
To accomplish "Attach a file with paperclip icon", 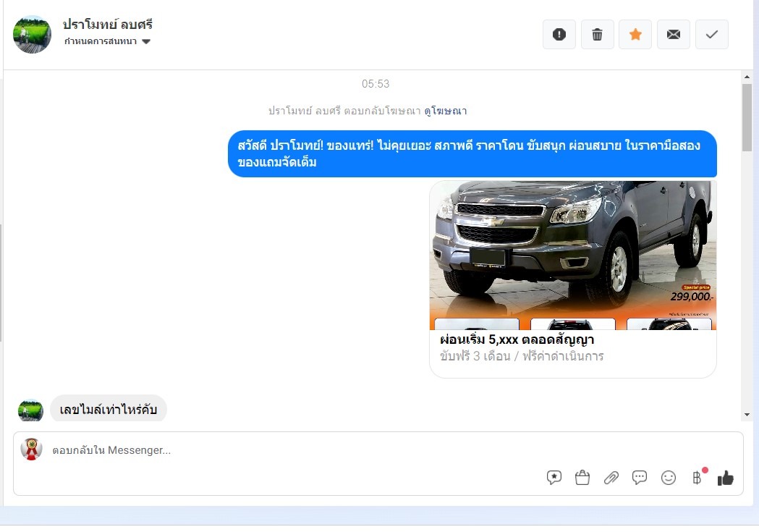I will point(611,478).
